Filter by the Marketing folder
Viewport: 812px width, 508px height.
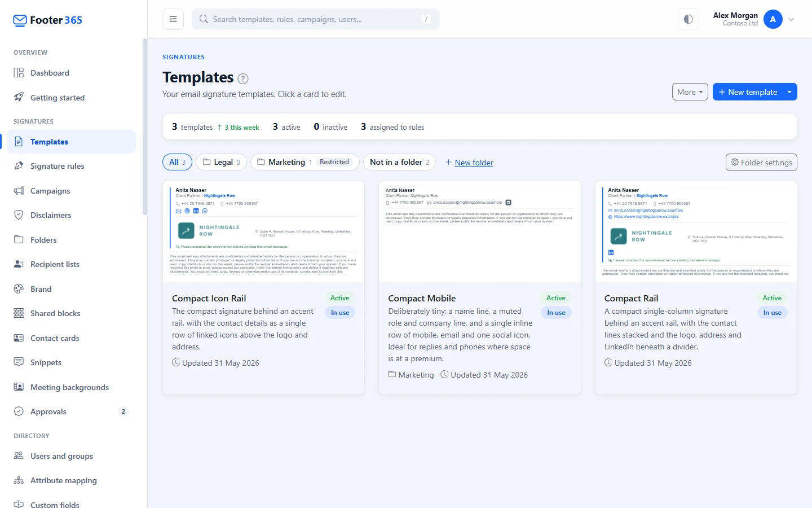pyautogui.click(x=304, y=162)
